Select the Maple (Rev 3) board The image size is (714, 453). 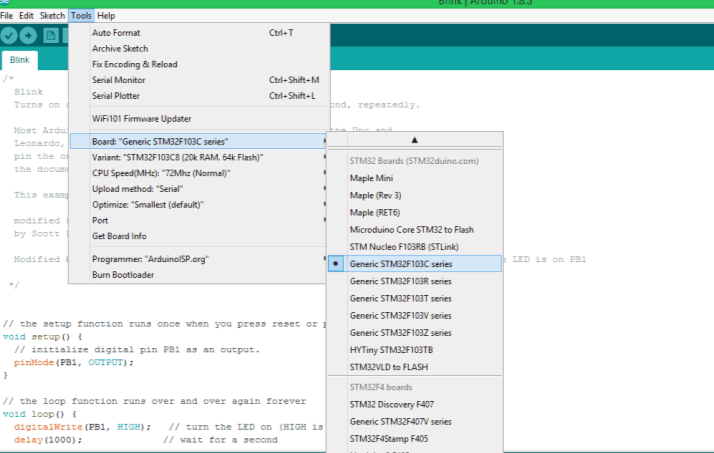click(x=415, y=195)
